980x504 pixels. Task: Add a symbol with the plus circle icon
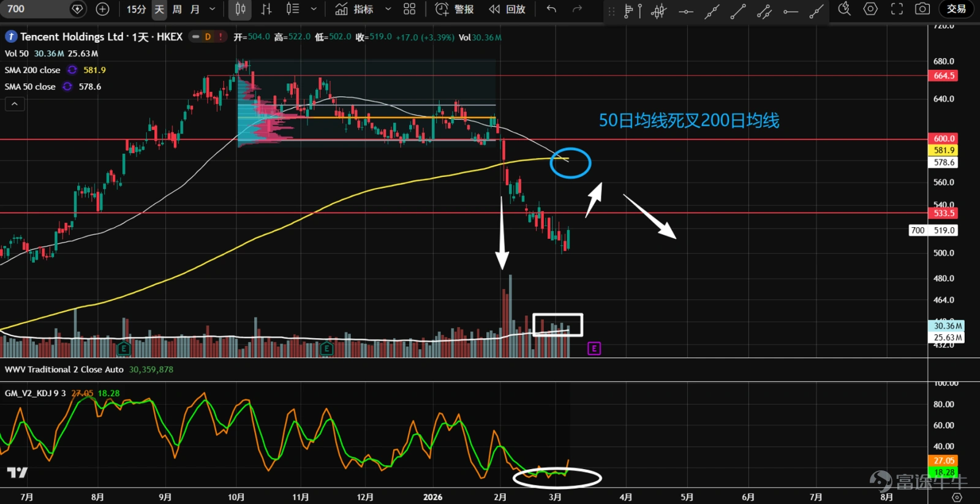[103, 9]
